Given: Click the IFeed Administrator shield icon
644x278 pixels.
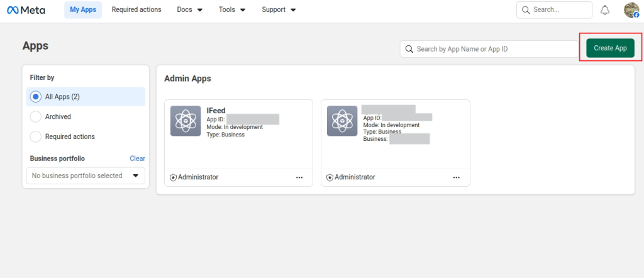Looking at the screenshot, I should [x=174, y=177].
